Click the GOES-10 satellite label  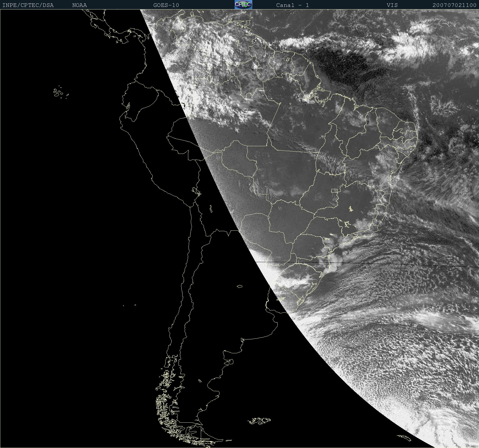[x=166, y=5]
